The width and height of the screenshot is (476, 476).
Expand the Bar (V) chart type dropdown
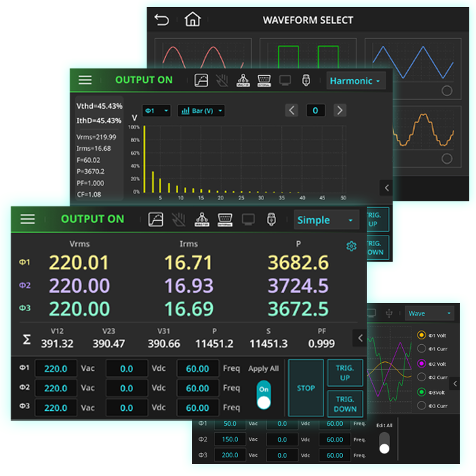pyautogui.click(x=200, y=111)
